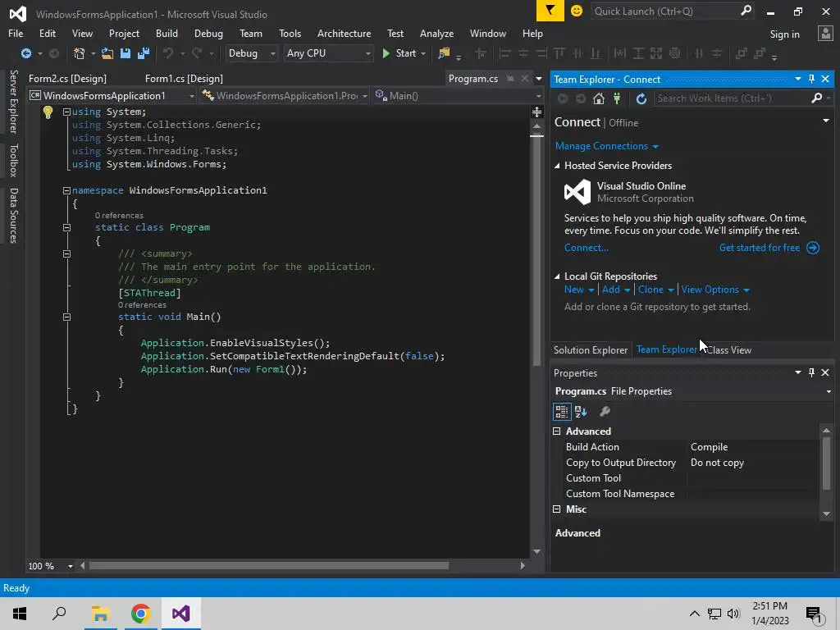Click the Properties grid vertical scrollbar
Screen dimensions: 840x630
pos(826,472)
